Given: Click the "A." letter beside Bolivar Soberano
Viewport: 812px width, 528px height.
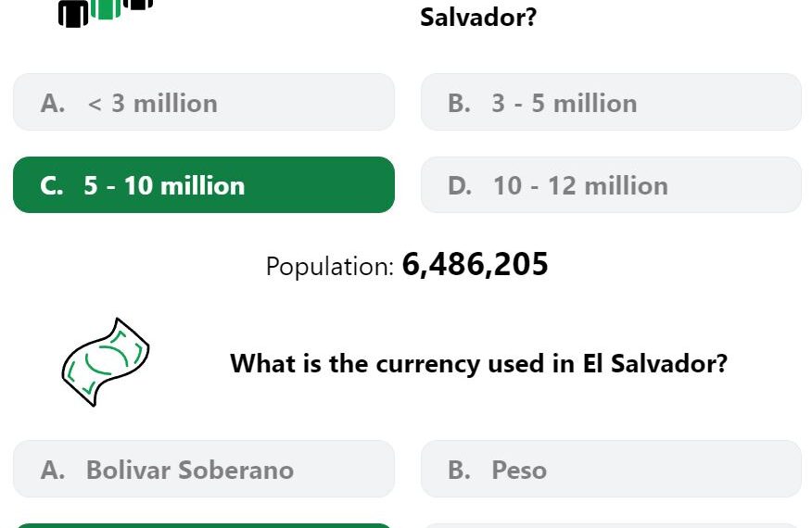Looking at the screenshot, I should click(53, 470).
